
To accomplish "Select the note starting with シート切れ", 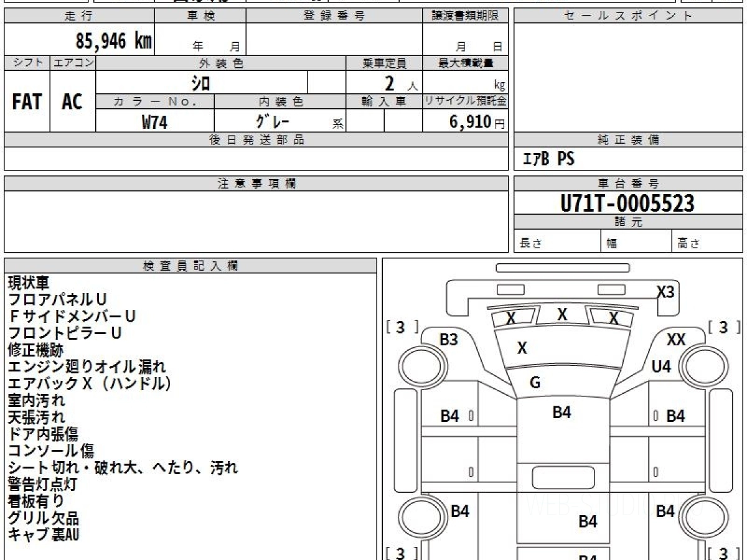I will click(x=123, y=468).
